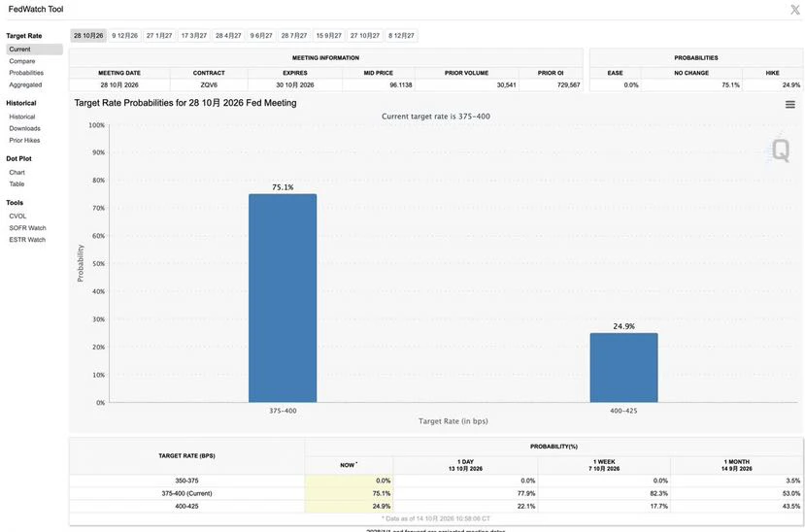Open the chart hamburger menu icon
The image size is (805, 532).
(x=790, y=104)
